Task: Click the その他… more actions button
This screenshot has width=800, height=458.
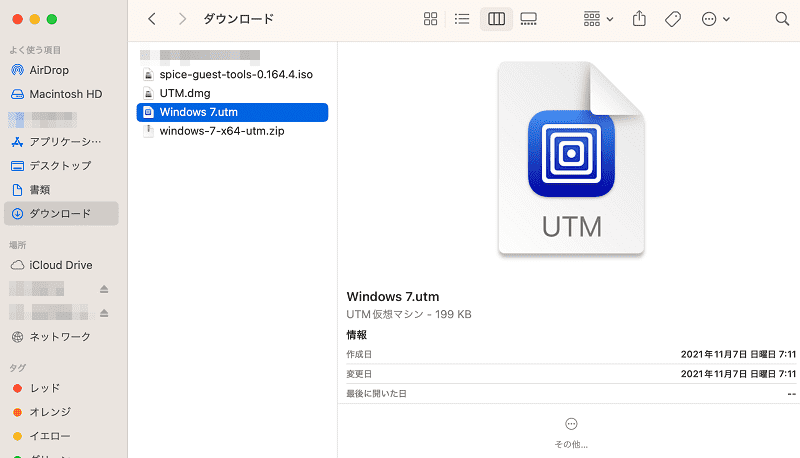Action: click(x=571, y=434)
